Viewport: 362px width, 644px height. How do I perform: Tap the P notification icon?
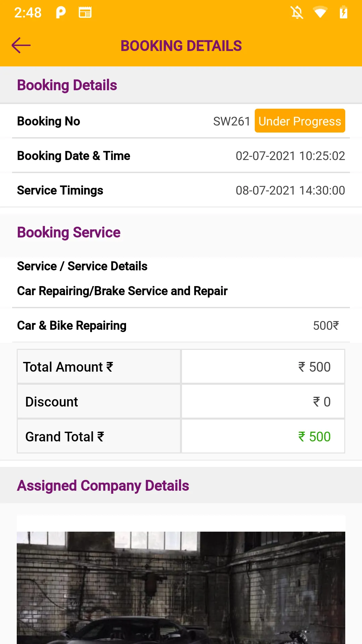61,13
